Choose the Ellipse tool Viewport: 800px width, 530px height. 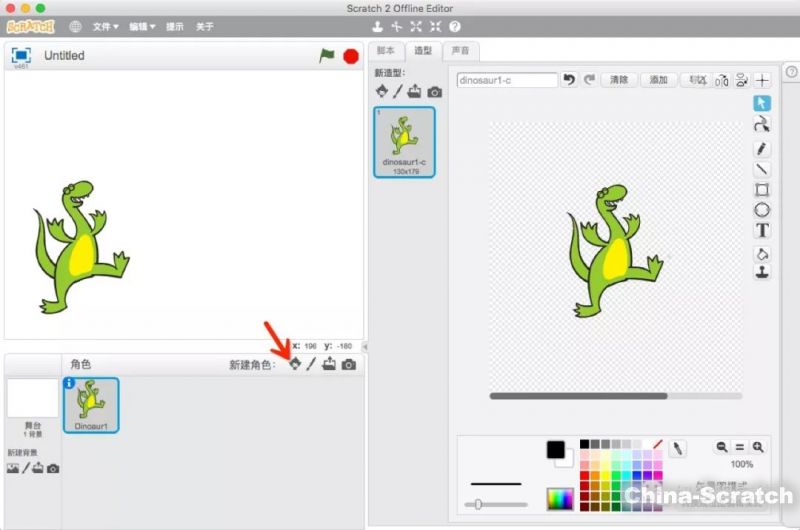click(761, 210)
